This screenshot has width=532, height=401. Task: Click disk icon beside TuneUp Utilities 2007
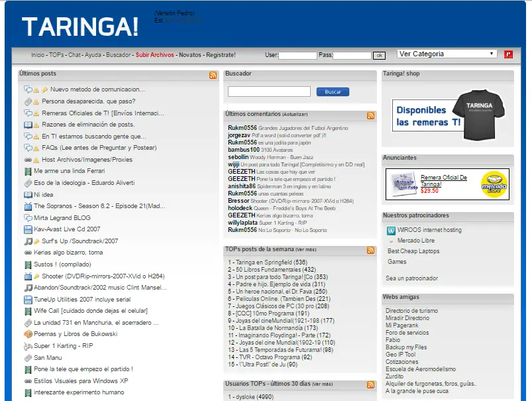28,300
